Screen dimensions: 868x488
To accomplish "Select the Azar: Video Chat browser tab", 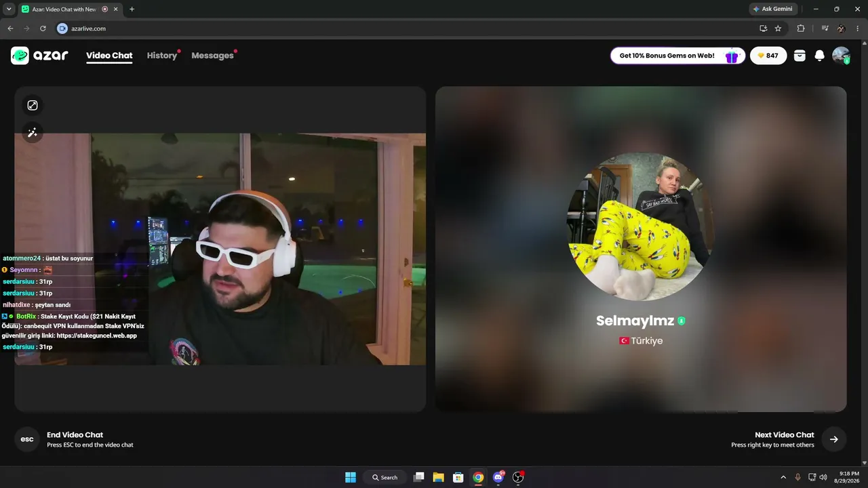I will click(x=64, y=9).
